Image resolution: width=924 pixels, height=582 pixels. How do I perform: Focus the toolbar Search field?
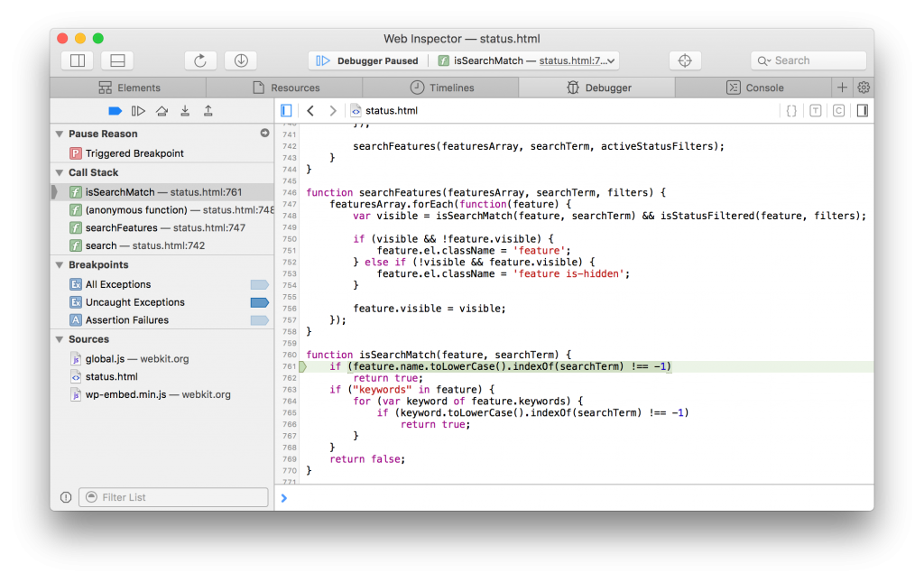pyautogui.click(x=808, y=60)
